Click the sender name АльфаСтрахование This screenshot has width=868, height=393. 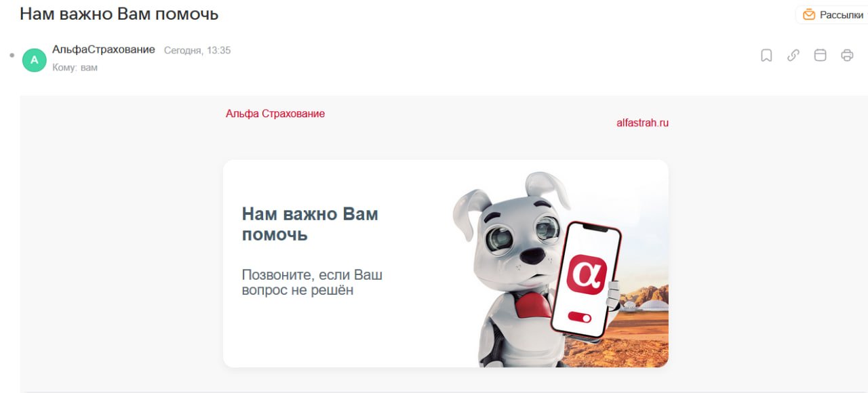[104, 50]
